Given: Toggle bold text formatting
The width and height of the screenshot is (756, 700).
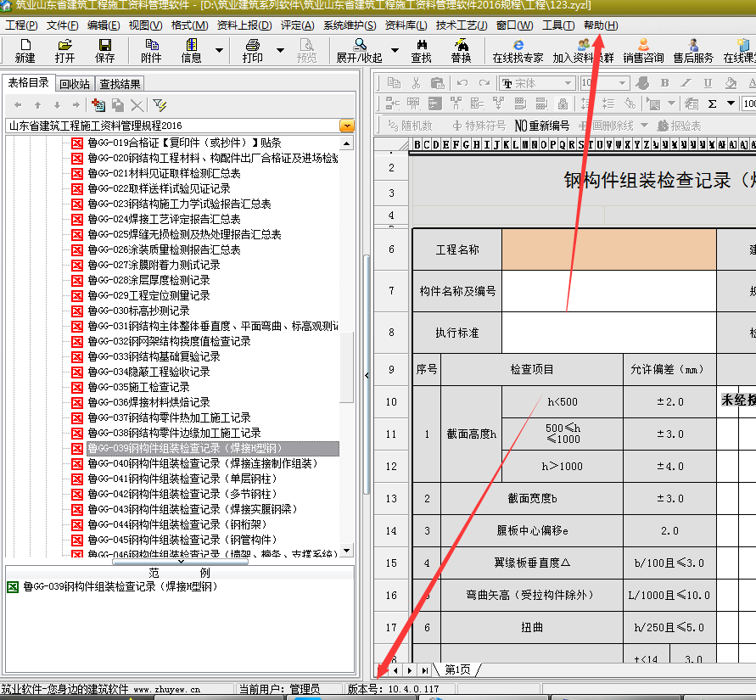Looking at the screenshot, I should pos(664,83).
